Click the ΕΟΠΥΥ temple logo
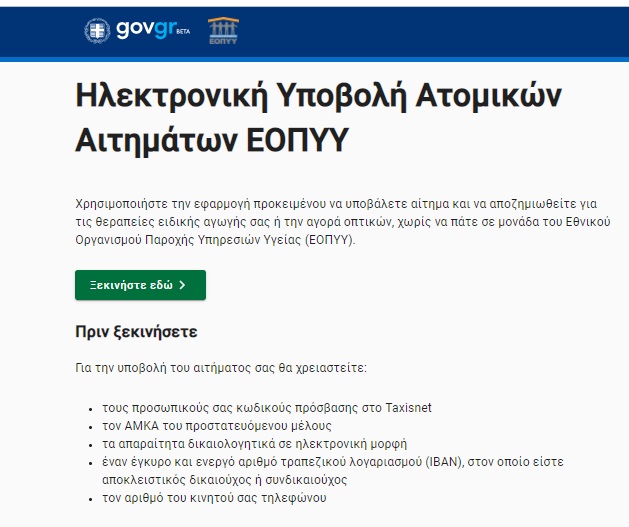629x527 pixels. (223, 30)
